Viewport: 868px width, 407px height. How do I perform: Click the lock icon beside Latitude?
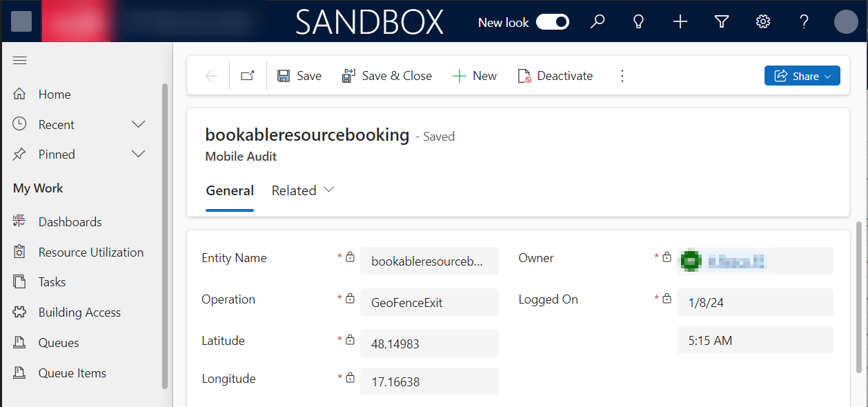350,340
